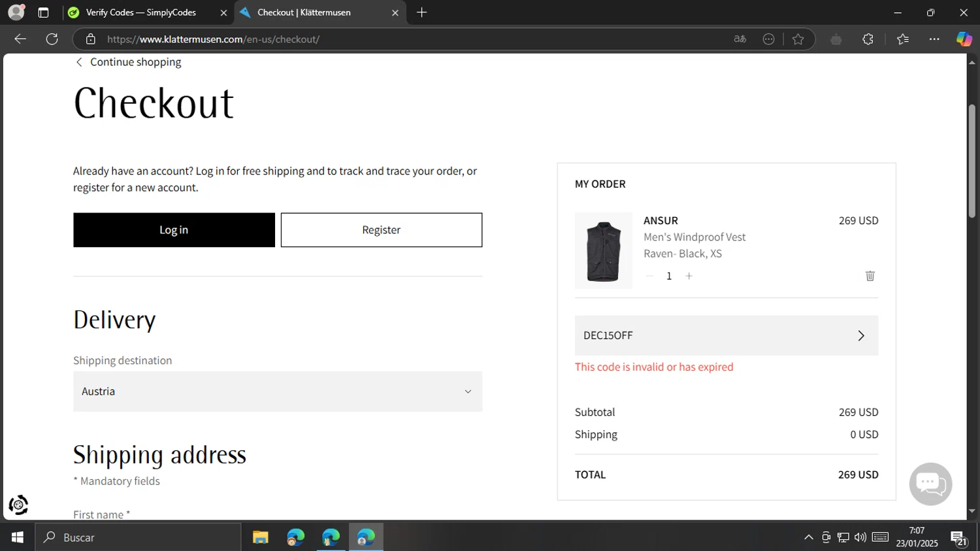Open the Windows Start menu

point(18,537)
